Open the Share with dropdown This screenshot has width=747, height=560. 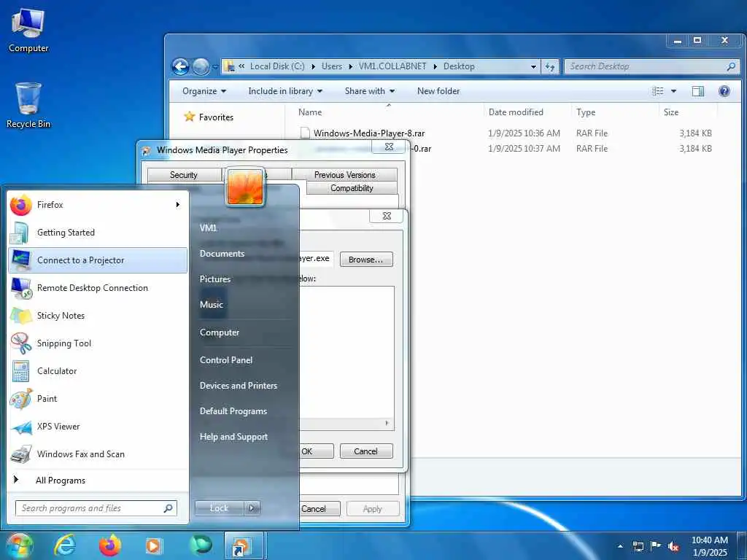pos(370,91)
